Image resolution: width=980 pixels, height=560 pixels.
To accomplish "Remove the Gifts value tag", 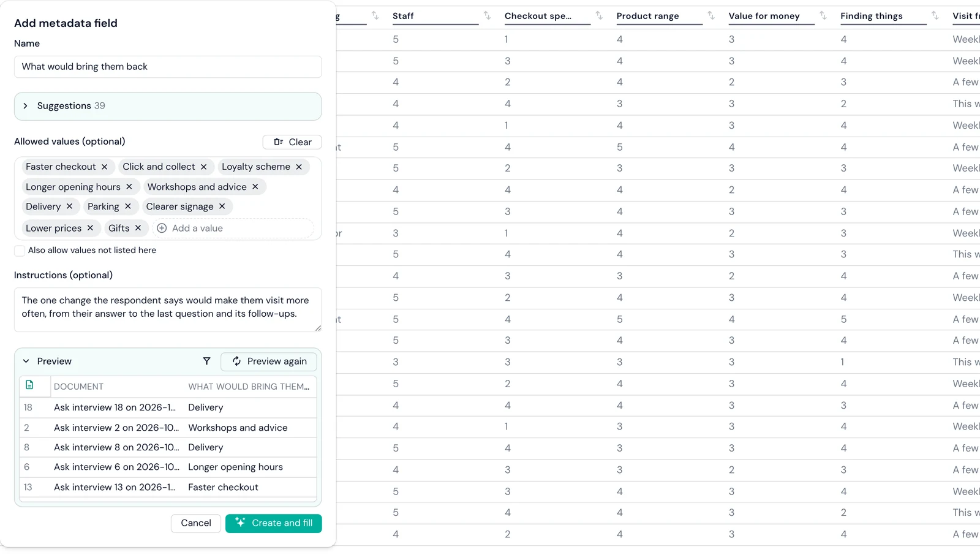I will (138, 228).
